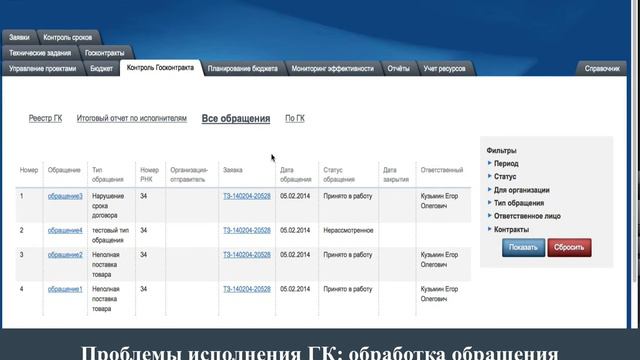
Task: Click the Статус обращения column header
Action: [339, 175]
